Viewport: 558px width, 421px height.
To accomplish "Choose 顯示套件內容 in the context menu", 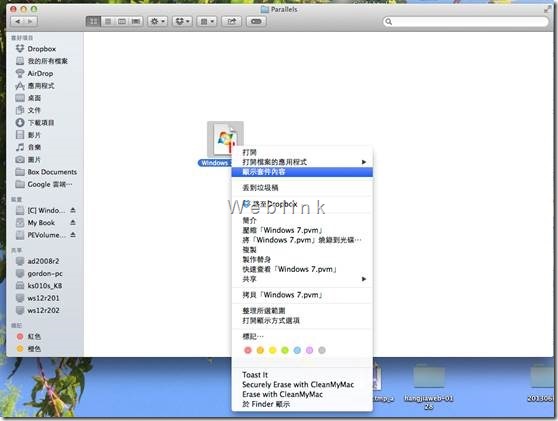I will pyautogui.click(x=302, y=172).
